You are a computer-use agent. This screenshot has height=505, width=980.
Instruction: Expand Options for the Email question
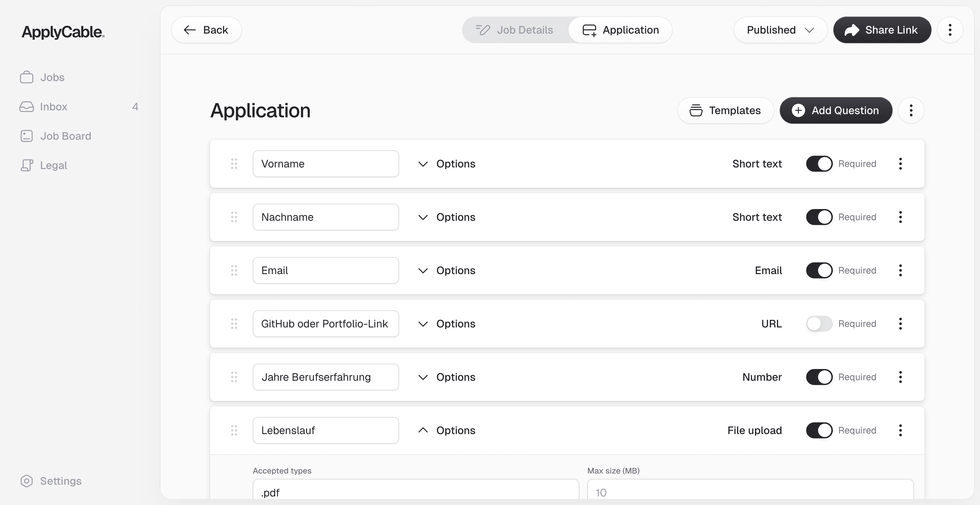(447, 270)
